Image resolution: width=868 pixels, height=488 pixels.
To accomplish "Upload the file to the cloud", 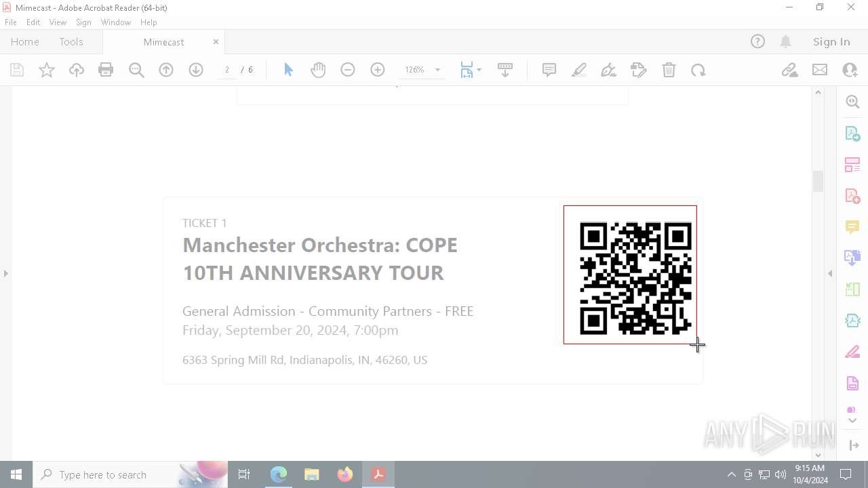I will 77,70.
